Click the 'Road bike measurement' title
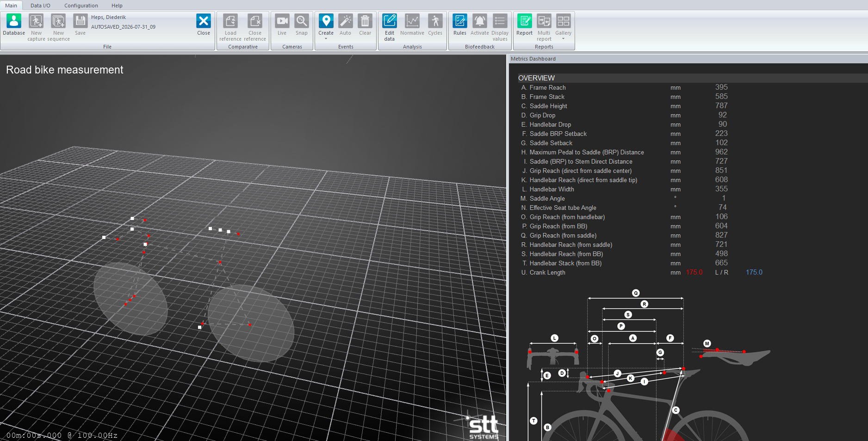This screenshot has width=868, height=441. [x=65, y=70]
